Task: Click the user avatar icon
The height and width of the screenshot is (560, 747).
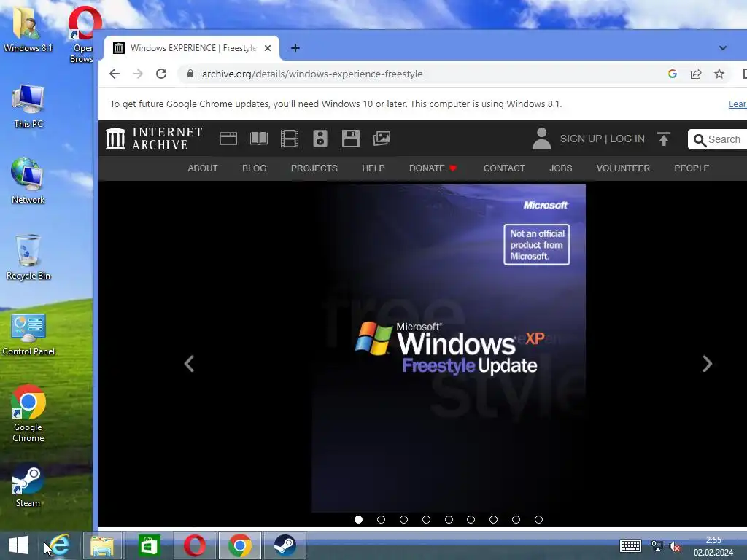Action: point(541,139)
